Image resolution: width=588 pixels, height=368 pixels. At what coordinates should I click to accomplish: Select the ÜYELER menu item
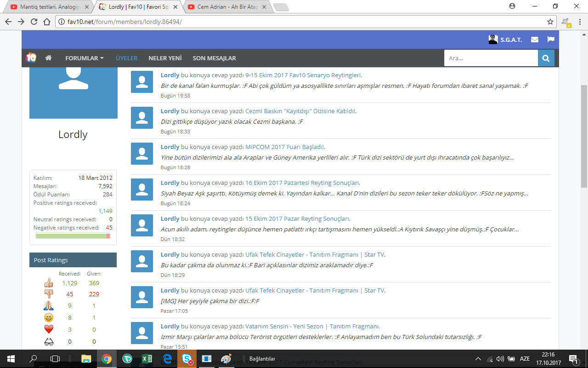coord(126,58)
